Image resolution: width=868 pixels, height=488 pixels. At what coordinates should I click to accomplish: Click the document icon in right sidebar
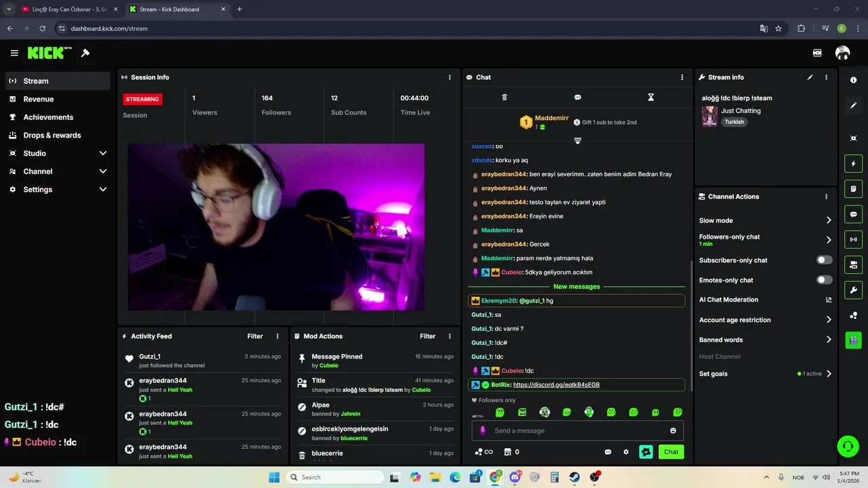pyautogui.click(x=853, y=188)
